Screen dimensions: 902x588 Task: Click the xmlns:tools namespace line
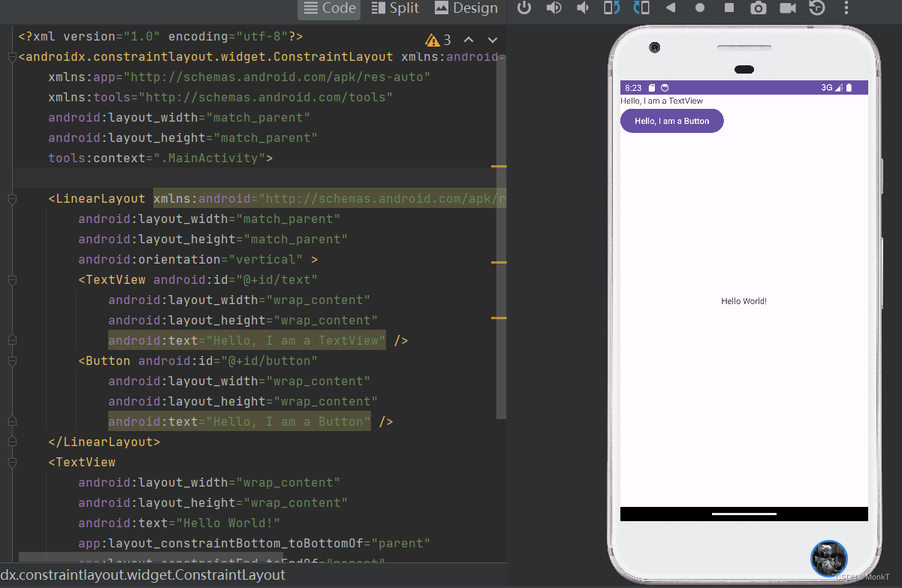(221, 98)
